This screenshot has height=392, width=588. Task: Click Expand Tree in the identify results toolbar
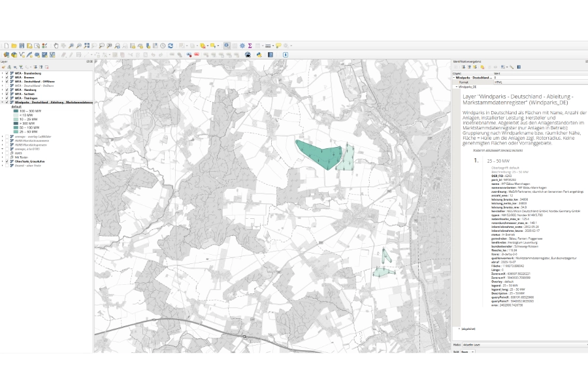click(x=463, y=67)
